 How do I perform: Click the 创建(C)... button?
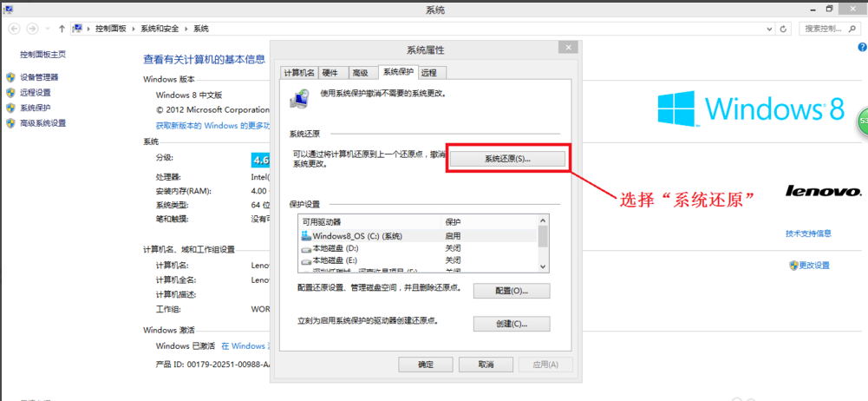(x=512, y=324)
